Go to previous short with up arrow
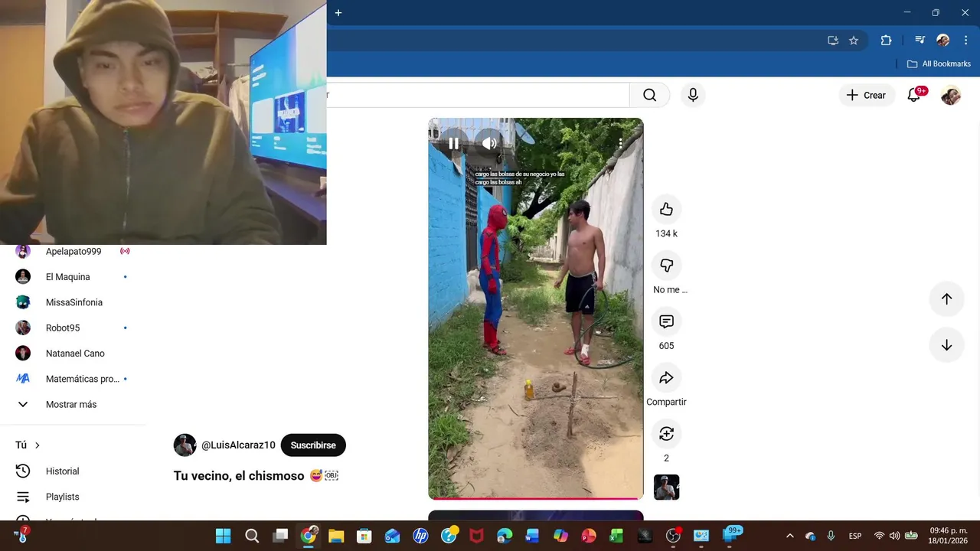 pyautogui.click(x=946, y=299)
